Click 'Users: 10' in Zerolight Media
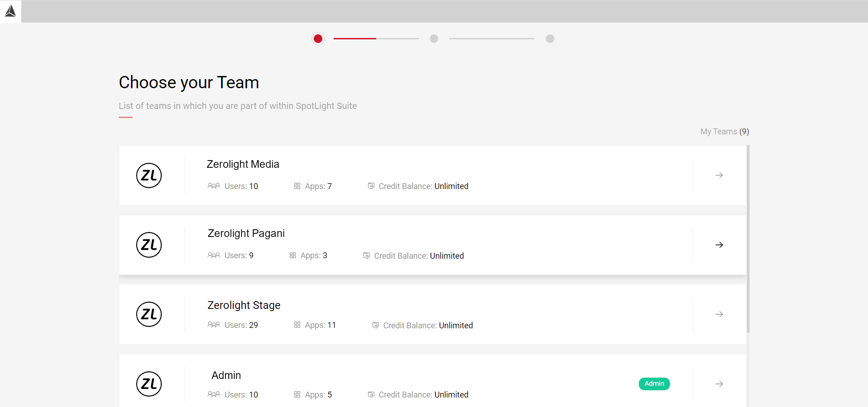The height and width of the screenshot is (407, 868). (241, 186)
